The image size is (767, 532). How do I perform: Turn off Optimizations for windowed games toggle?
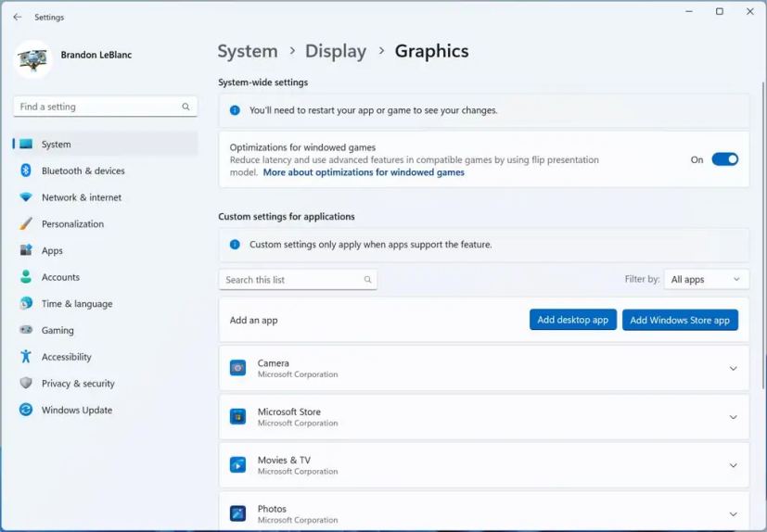724,159
